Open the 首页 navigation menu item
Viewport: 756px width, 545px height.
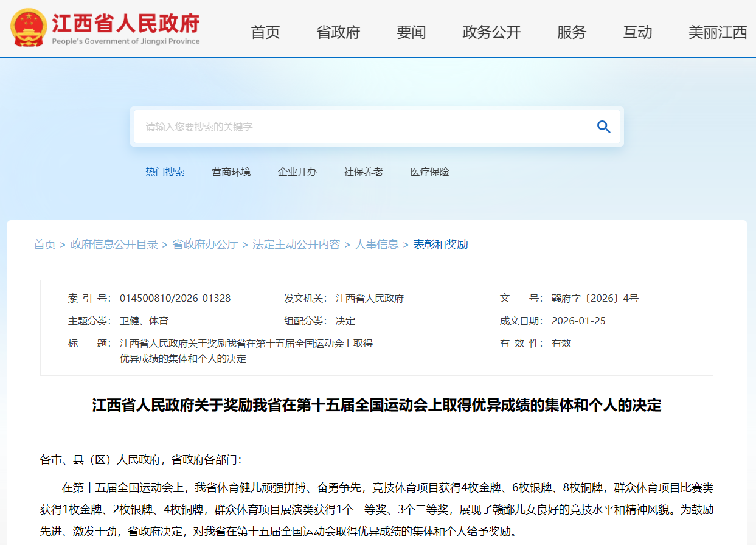[x=265, y=32]
